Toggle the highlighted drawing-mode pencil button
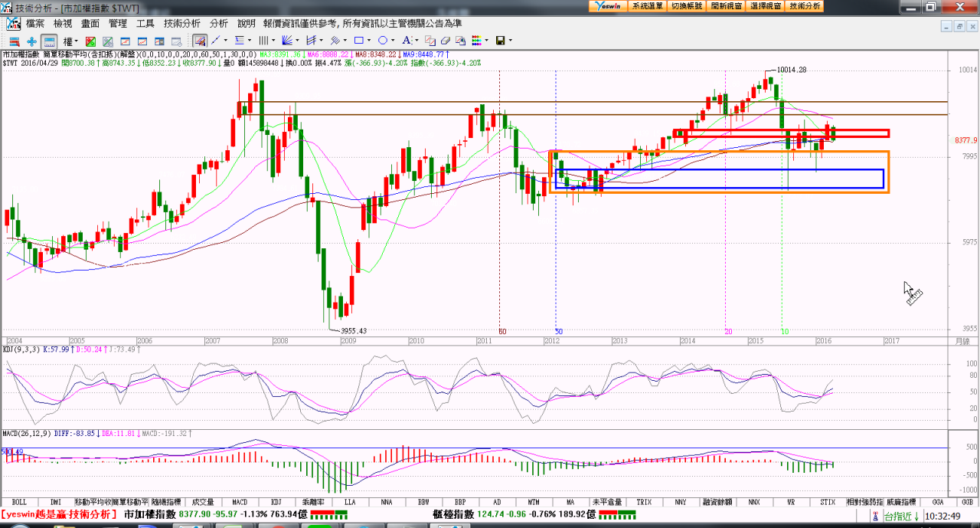The width and height of the screenshot is (980, 528). (x=200, y=41)
